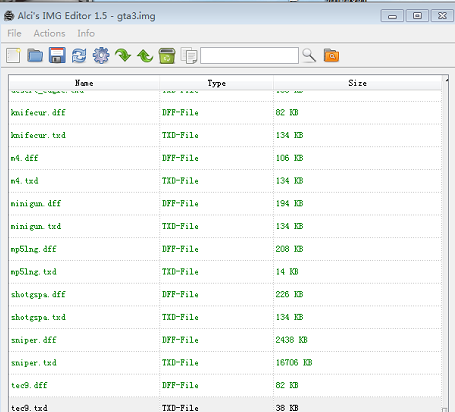Save the archive with floppy disk icon
This screenshot has height=412, width=455.
[57, 55]
